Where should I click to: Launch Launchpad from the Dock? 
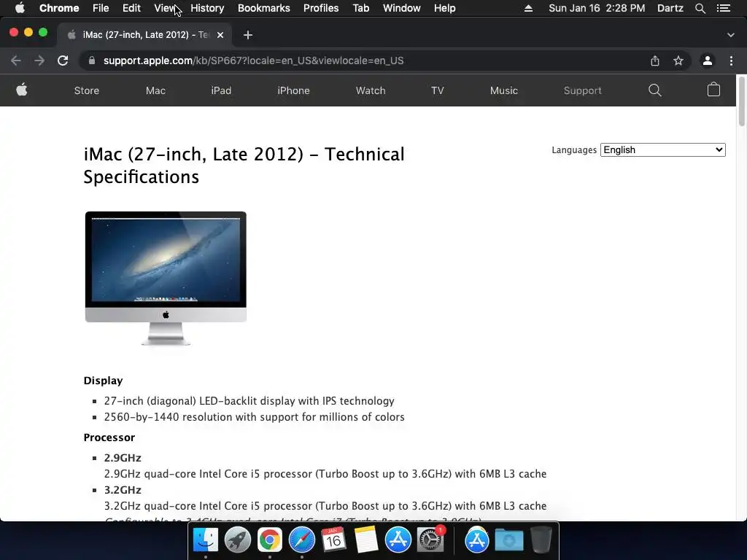pos(237,540)
